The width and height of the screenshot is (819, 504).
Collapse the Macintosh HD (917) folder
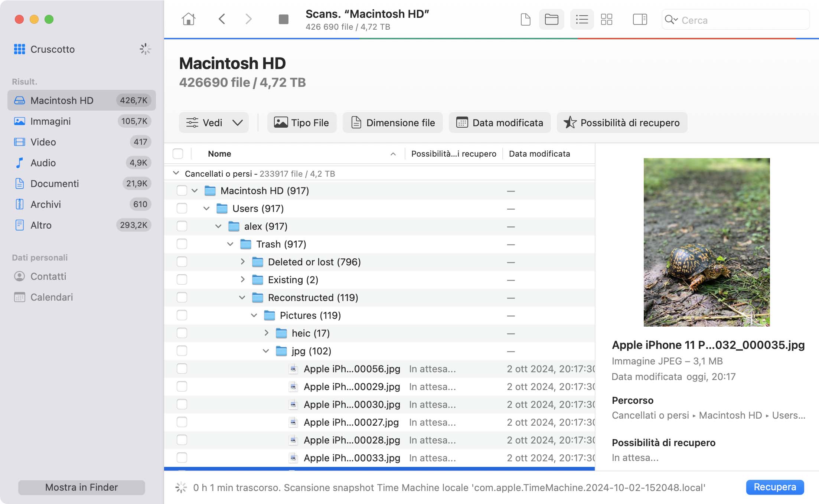point(195,191)
